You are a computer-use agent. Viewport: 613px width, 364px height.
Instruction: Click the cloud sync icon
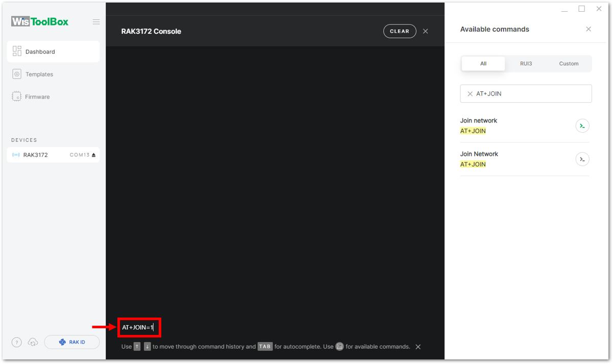[x=33, y=342]
